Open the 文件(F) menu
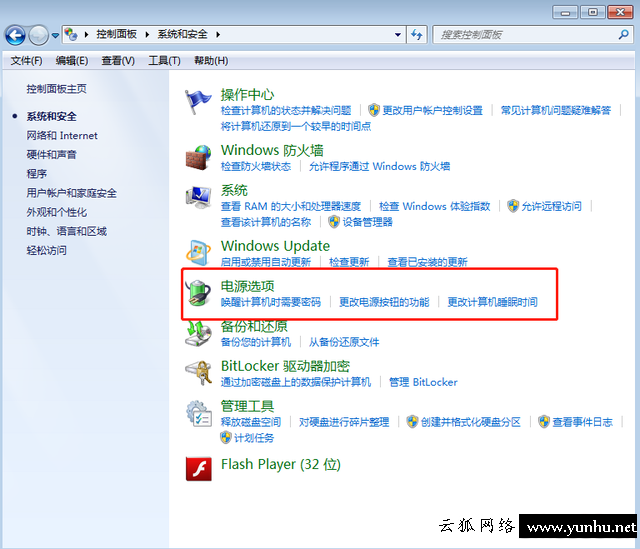640x549 pixels. pos(26,61)
